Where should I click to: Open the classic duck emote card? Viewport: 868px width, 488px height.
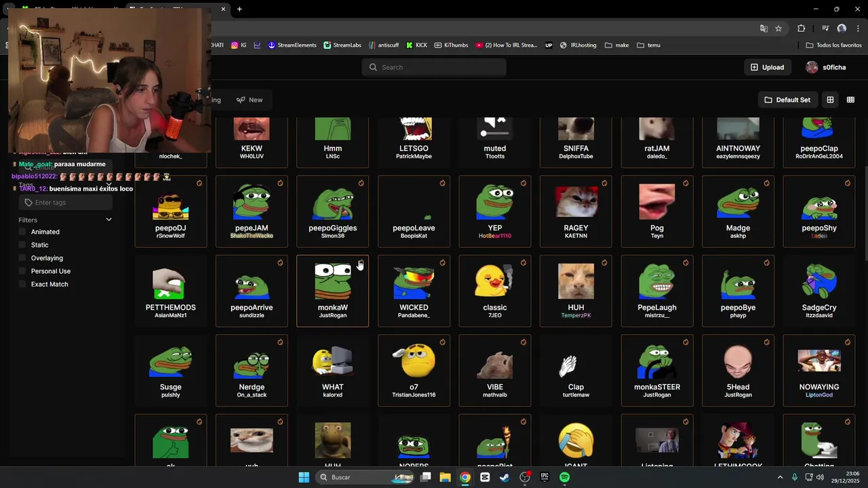click(x=495, y=291)
